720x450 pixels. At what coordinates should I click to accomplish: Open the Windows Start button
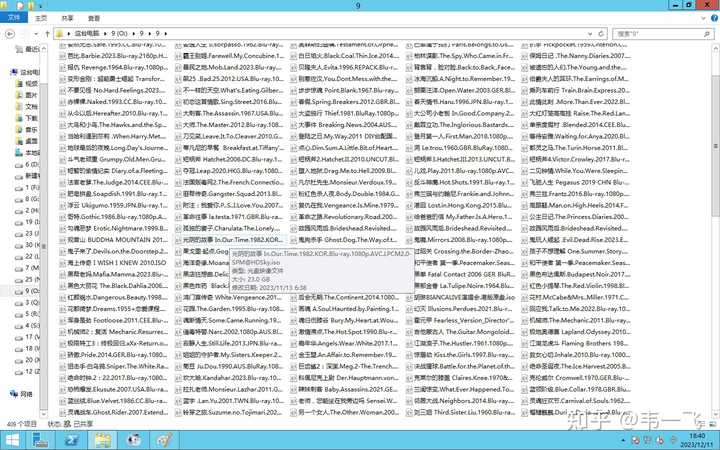pos(12,440)
